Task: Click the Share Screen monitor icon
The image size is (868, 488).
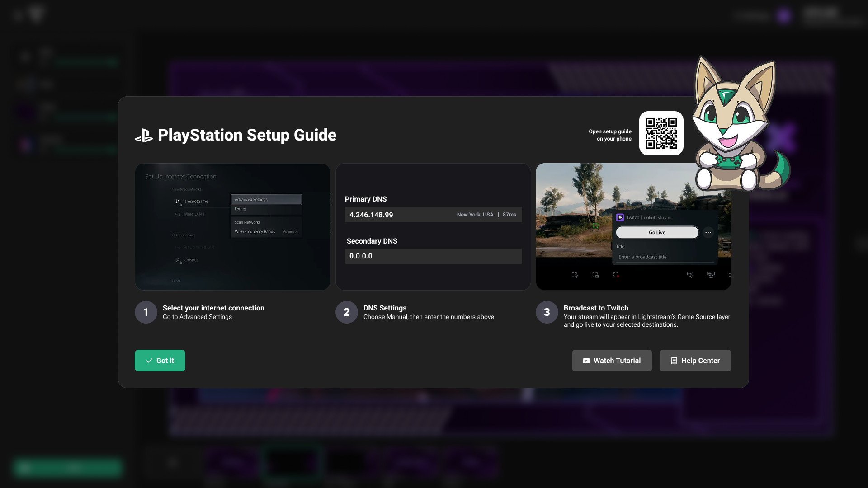Action: 711,275
